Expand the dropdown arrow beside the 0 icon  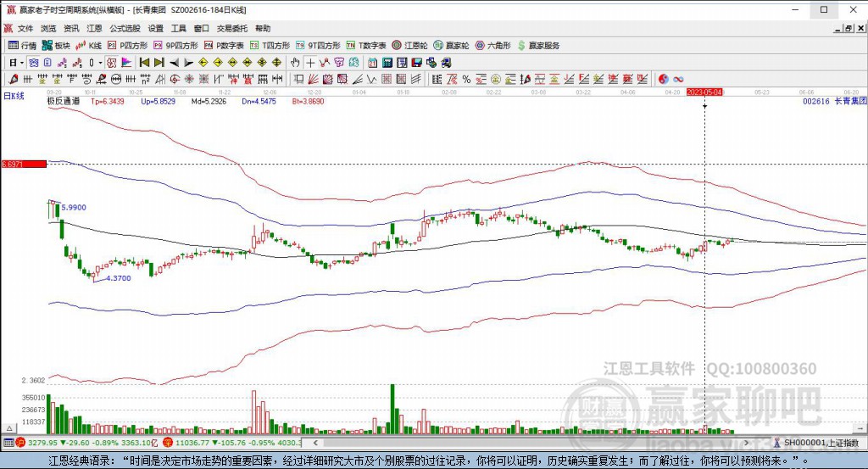coord(100,63)
